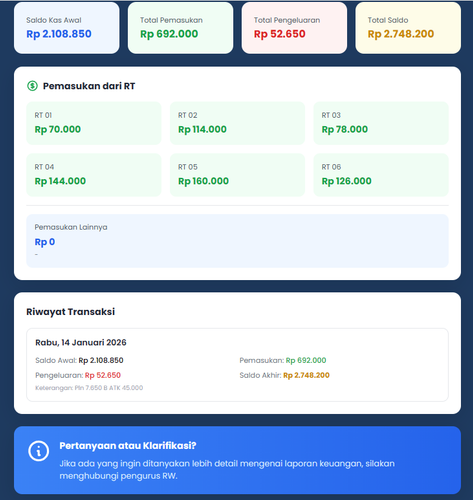Select the Total Pemasukan summary card
The width and height of the screenshot is (473, 500).
(x=180, y=28)
